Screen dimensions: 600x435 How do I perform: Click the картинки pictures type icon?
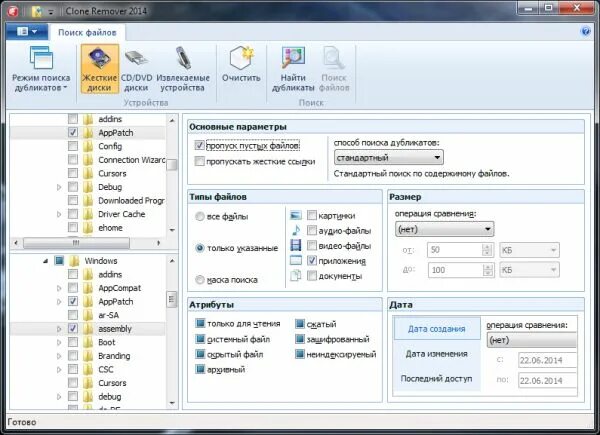(x=295, y=215)
